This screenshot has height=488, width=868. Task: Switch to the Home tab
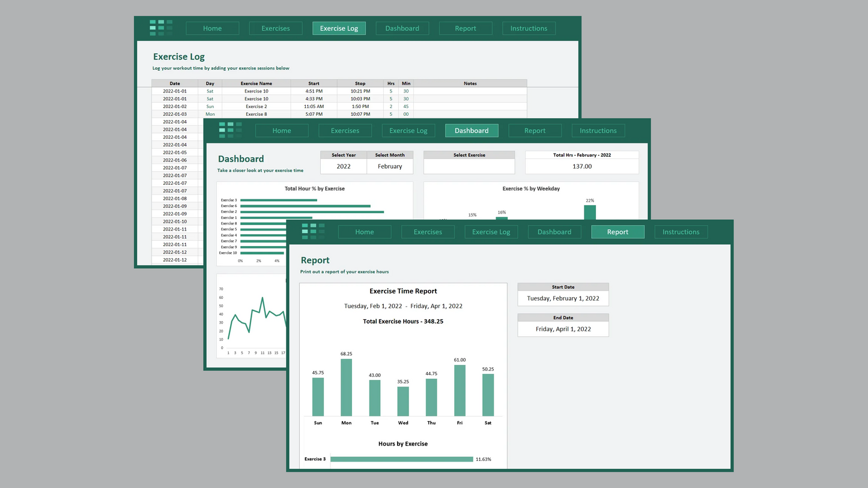365,232
